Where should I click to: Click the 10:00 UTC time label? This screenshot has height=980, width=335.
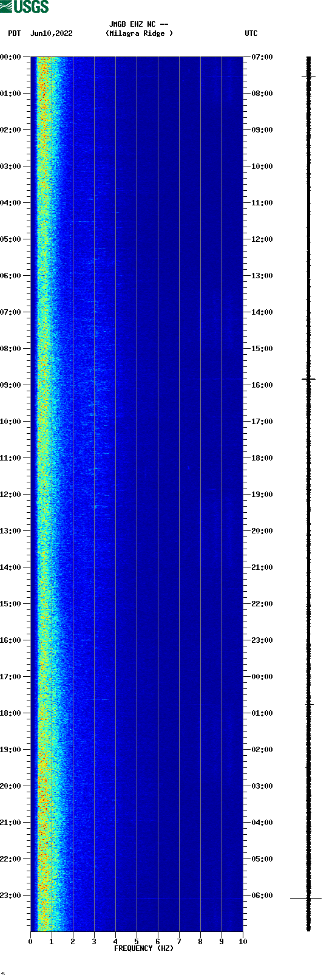click(x=262, y=166)
